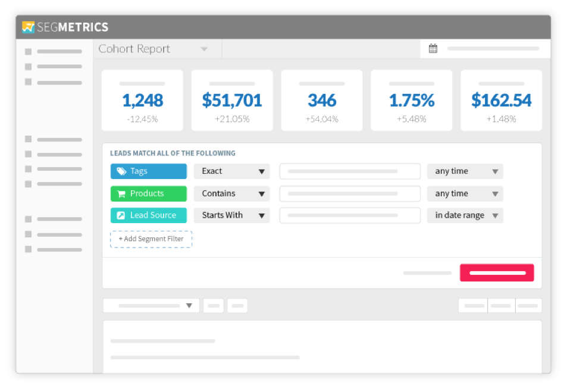
Task: Open the calendar date picker icon
Action: coord(433,48)
